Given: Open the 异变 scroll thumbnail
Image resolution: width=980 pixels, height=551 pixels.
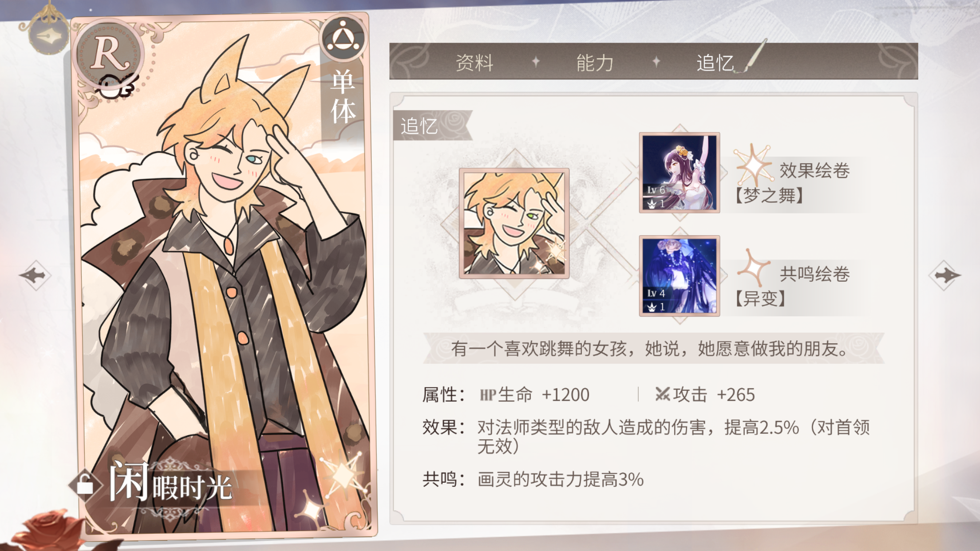Looking at the screenshot, I should (x=680, y=275).
